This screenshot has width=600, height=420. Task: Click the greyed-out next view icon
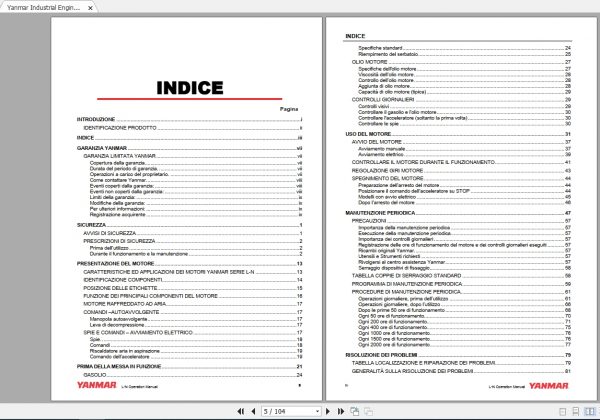(368, 411)
